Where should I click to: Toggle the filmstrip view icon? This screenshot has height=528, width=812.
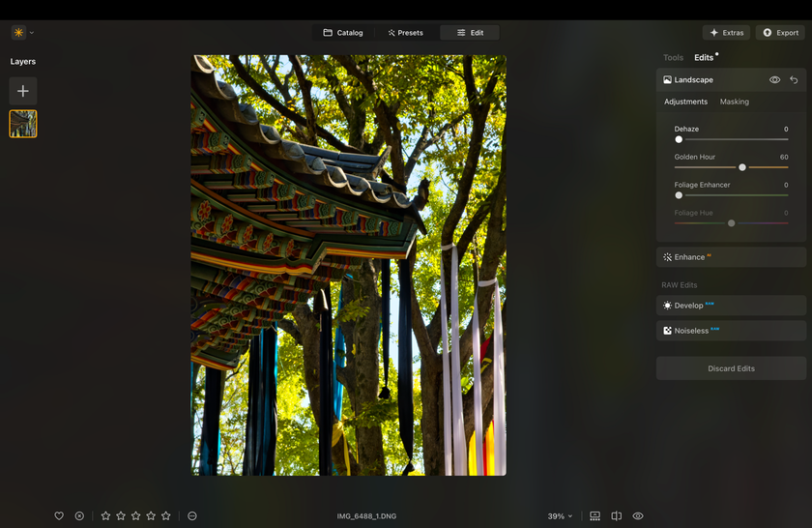tap(595, 516)
